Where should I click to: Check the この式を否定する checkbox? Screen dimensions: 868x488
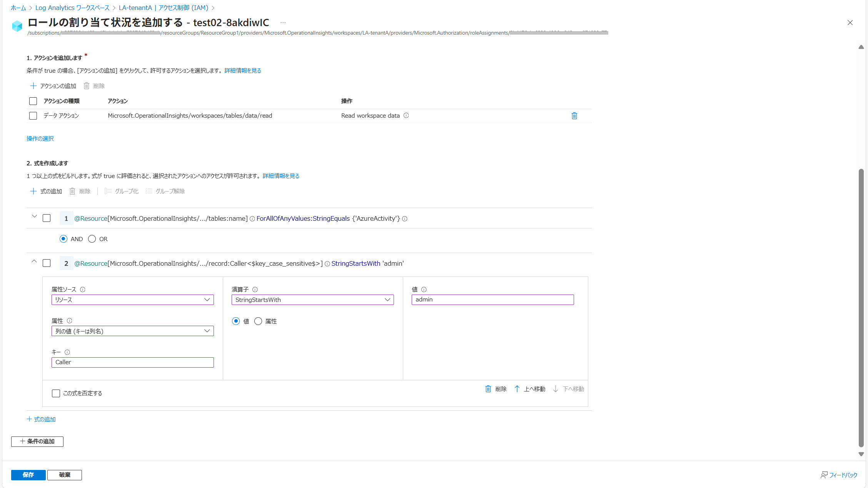point(56,393)
